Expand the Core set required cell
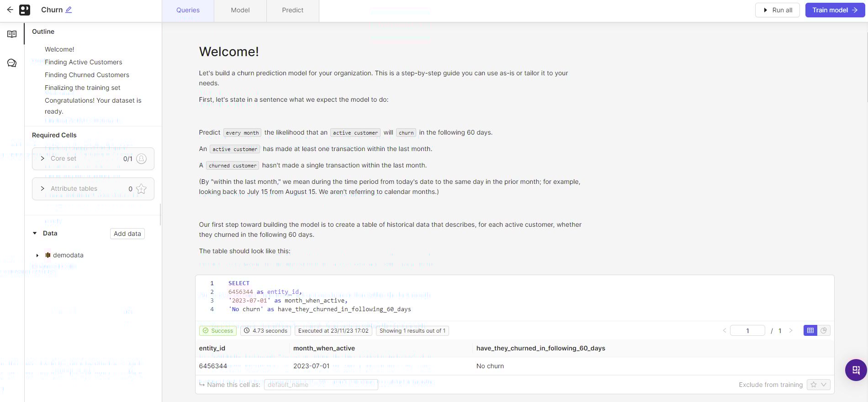868x402 pixels. (42, 158)
